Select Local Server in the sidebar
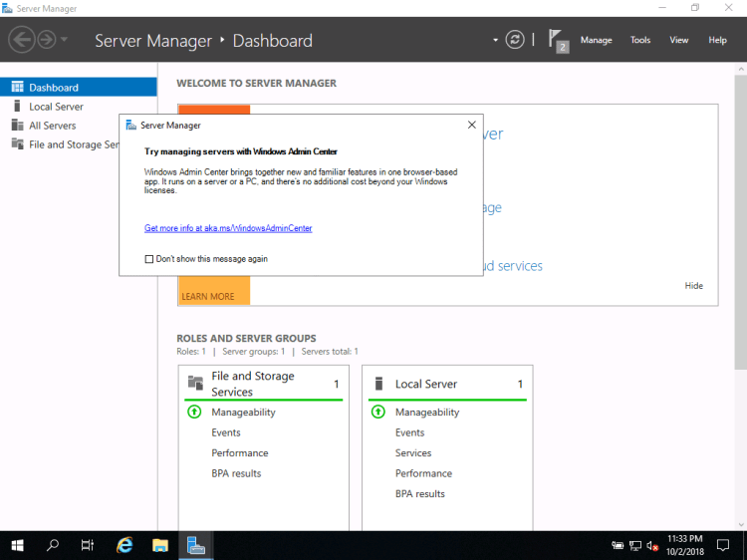 [56, 107]
